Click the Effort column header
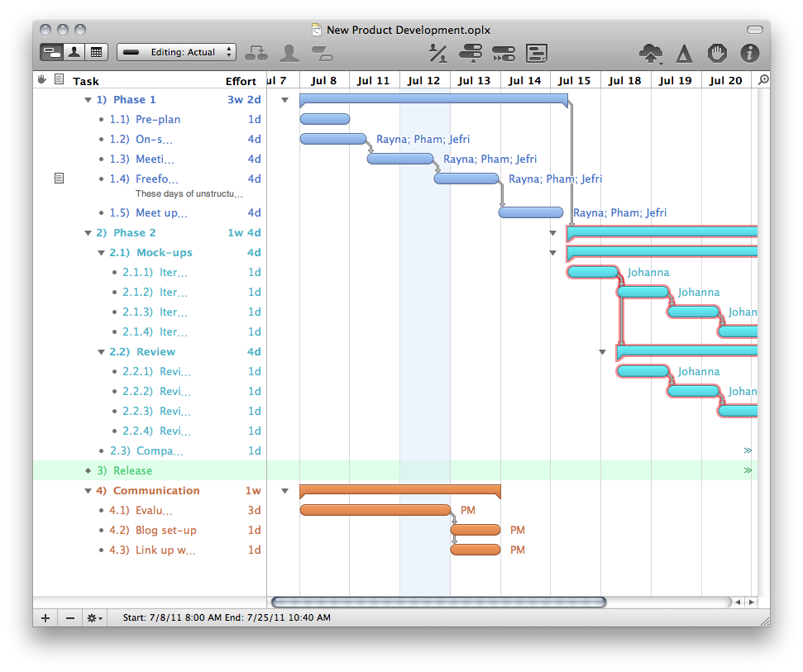 (241, 81)
